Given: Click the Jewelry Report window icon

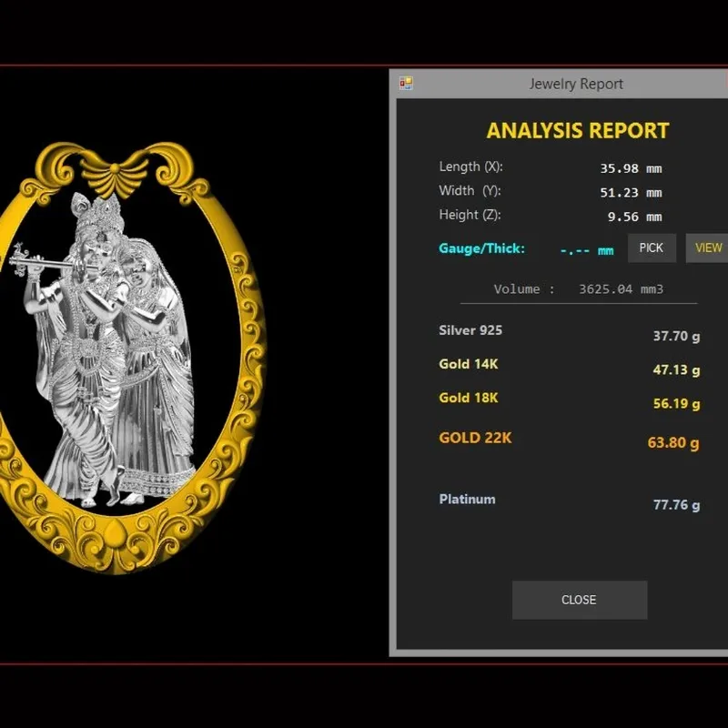Looking at the screenshot, I should tap(406, 84).
